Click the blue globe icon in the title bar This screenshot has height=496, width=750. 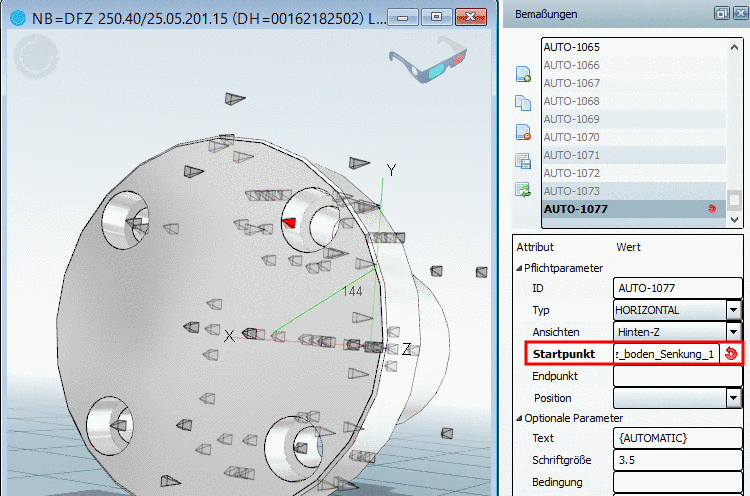point(18,18)
